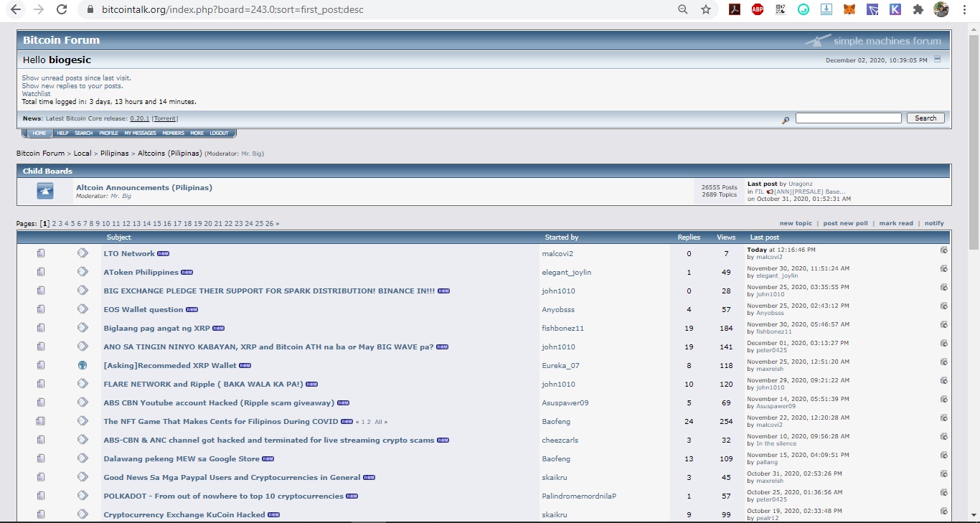Open the ATOken Philippines topic
This screenshot has width=980, height=523.
141,273
